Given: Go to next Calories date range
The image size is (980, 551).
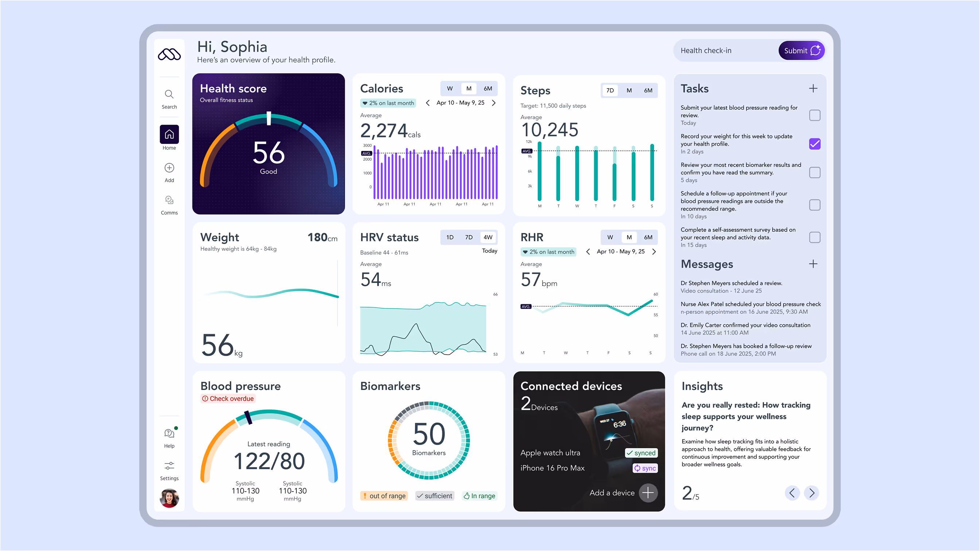Looking at the screenshot, I should click(493, 103).
